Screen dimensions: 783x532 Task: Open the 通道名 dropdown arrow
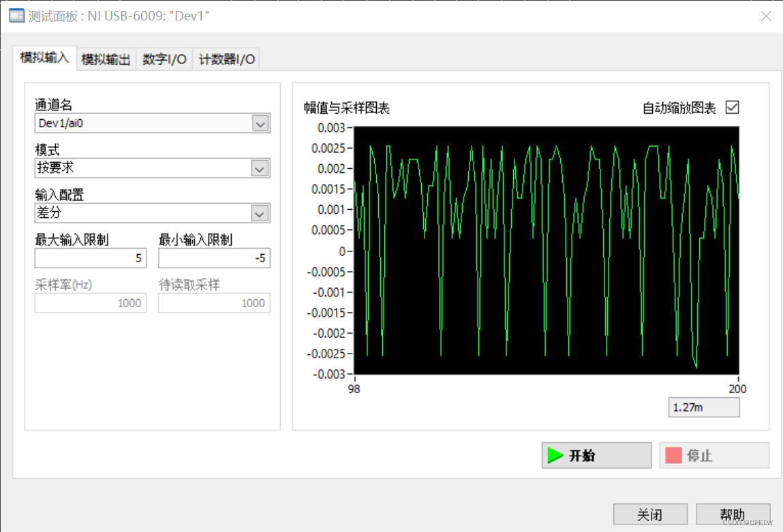tap(260, 123)
